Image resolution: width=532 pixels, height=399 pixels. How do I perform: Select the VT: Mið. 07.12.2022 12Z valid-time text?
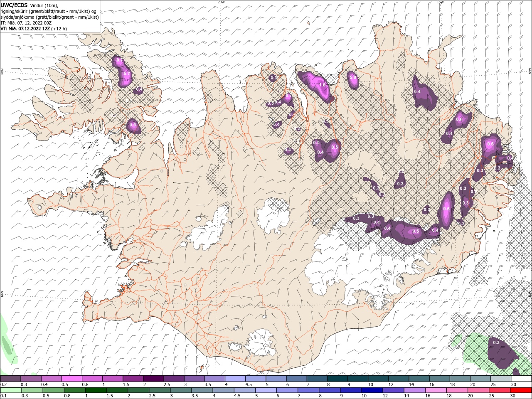25,29
